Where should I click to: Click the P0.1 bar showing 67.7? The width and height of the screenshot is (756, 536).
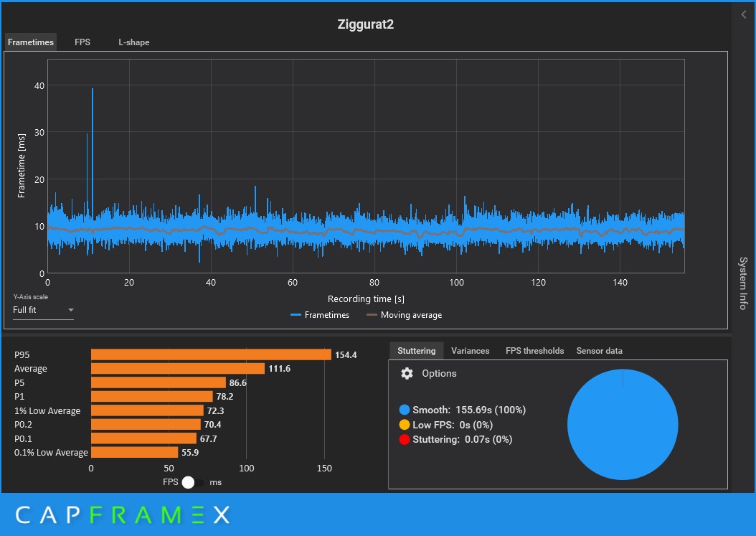tap(143, 438)
